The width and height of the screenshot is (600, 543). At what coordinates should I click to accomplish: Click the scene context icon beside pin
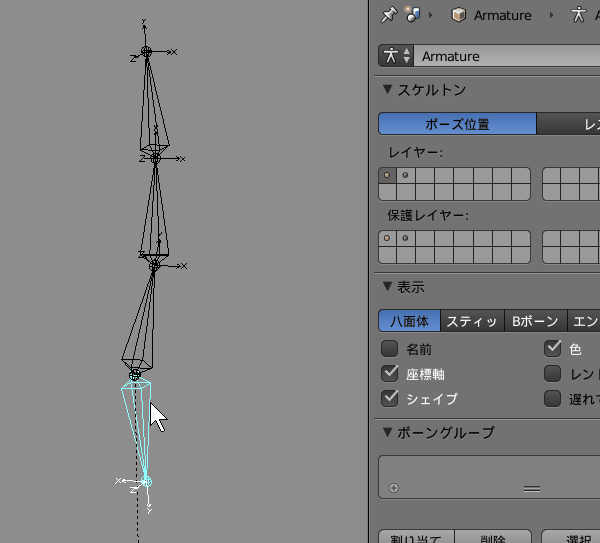[x=412, y=15]
